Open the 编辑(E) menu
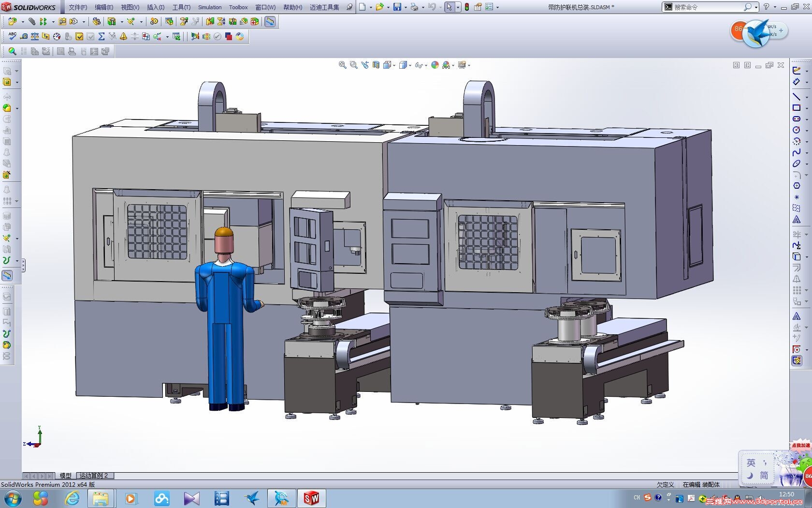The image size is (812, 508). coord(104,7)
